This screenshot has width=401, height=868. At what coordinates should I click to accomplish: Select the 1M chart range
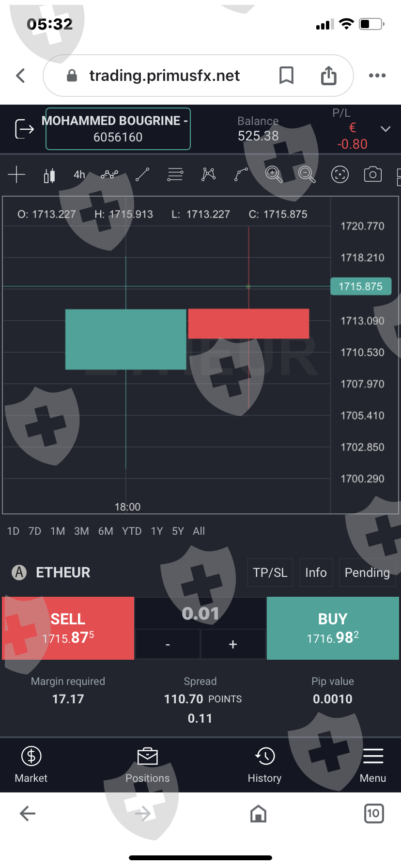[58, 531]
